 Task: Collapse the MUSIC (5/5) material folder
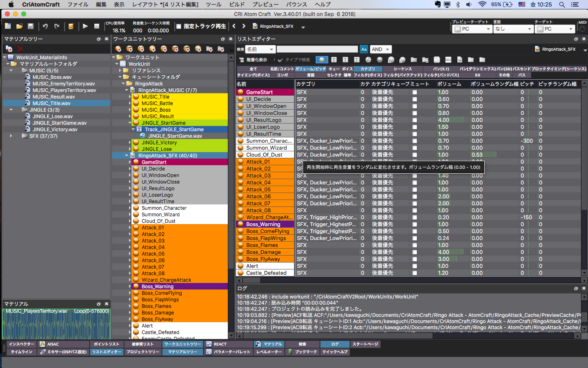(x=11, y=70)
